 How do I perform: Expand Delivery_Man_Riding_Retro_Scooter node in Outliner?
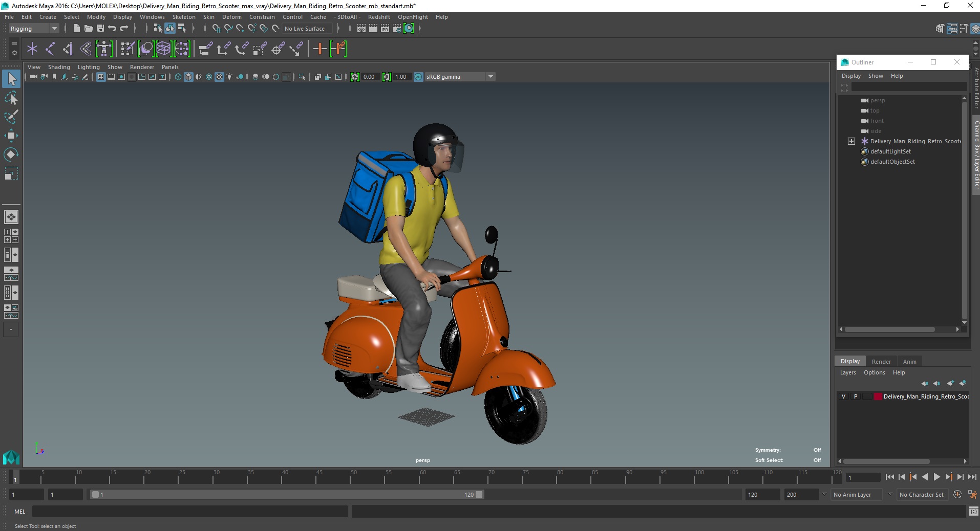tap(851, 141)
